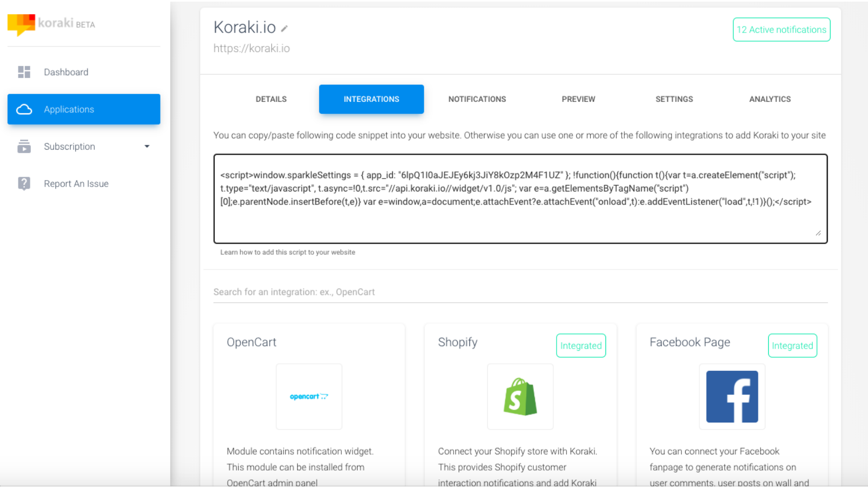
Task: View the 12 Active notifications badge
Action: [x=781, y=30]
